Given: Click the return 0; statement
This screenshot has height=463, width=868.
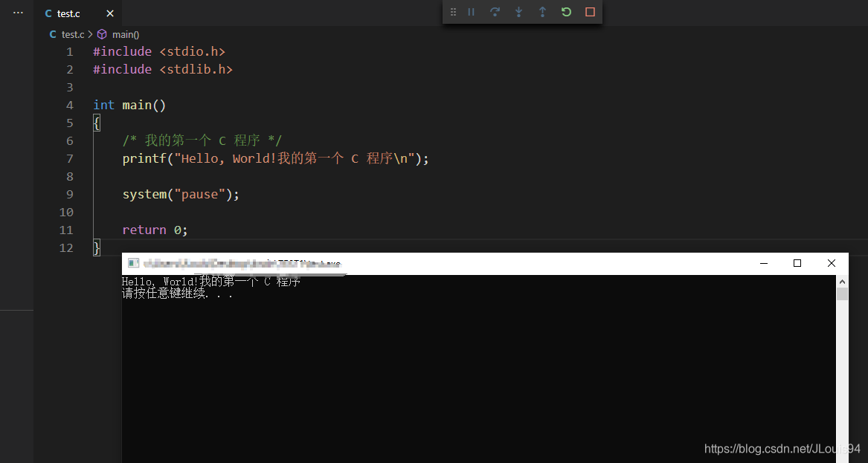Looking at the screenshot, I should point(155,230).
